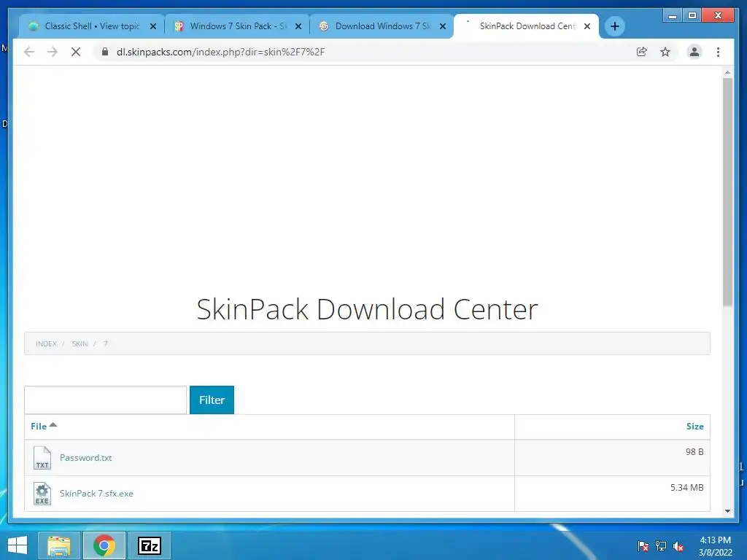
Task: Switch to the Download Windows 7 Sk tab
Action: coord(382,26)
